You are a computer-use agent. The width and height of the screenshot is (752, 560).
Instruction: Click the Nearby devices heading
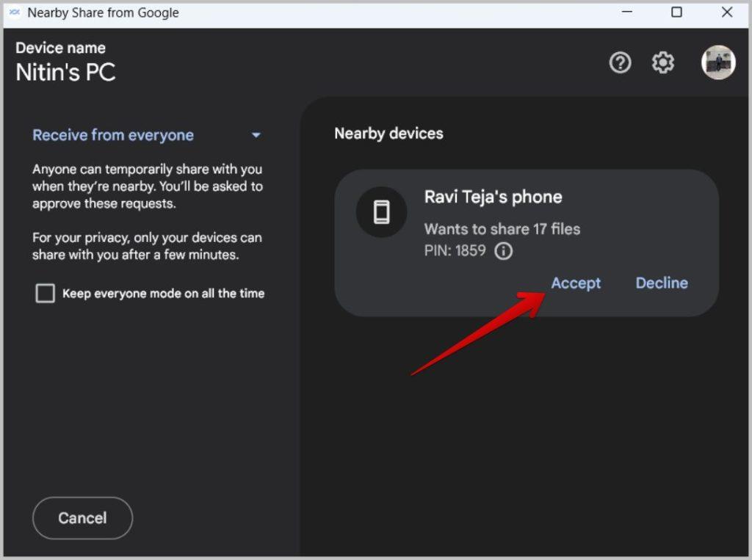point(388,134)
